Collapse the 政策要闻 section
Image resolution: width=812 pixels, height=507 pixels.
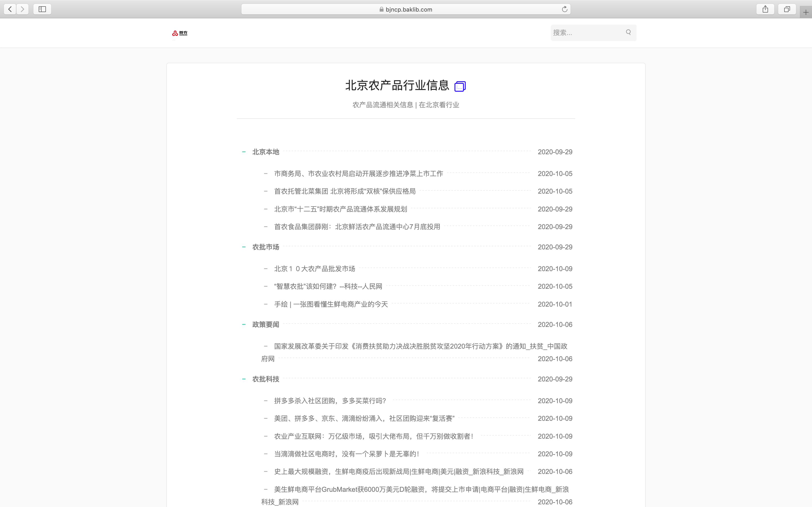pos(244,324)
